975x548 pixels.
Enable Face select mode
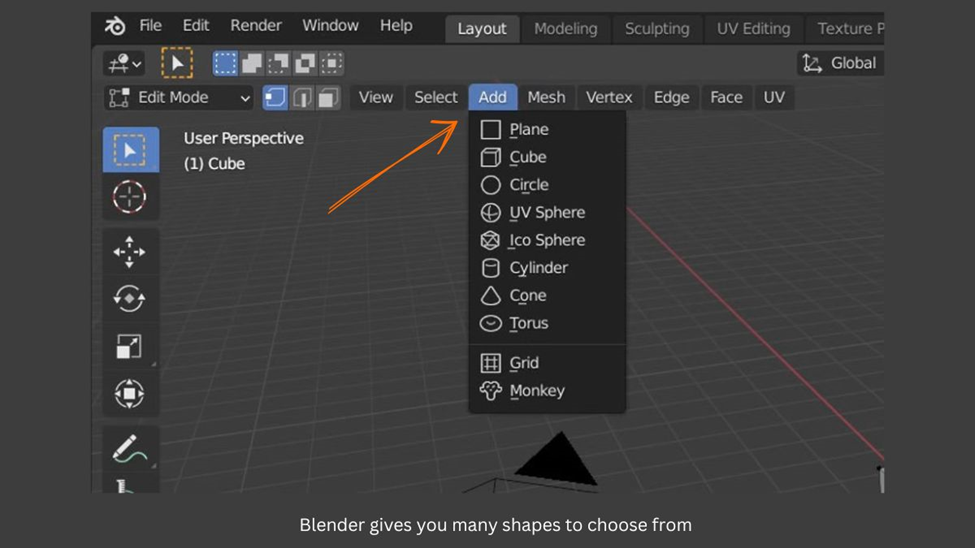(x=328, y=98)
